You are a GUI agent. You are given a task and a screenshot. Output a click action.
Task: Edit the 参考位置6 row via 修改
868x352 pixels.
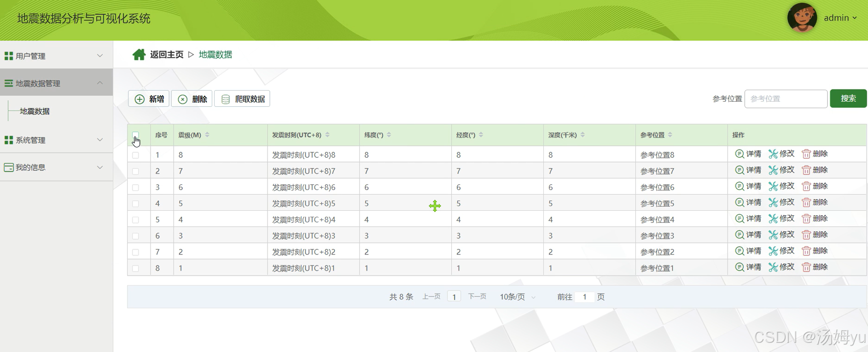click(x=781, y=186)
